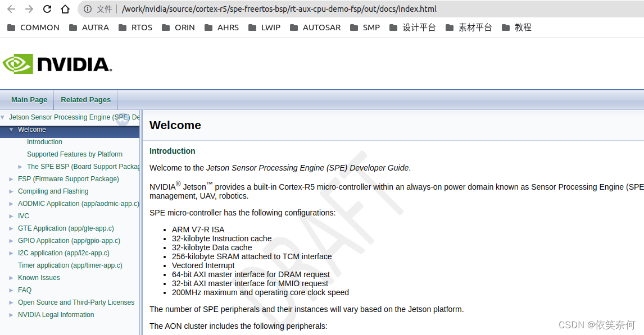Expand the I2C application node arrow
The width and height of the screenshot is (644, 335).
[11, 253]
